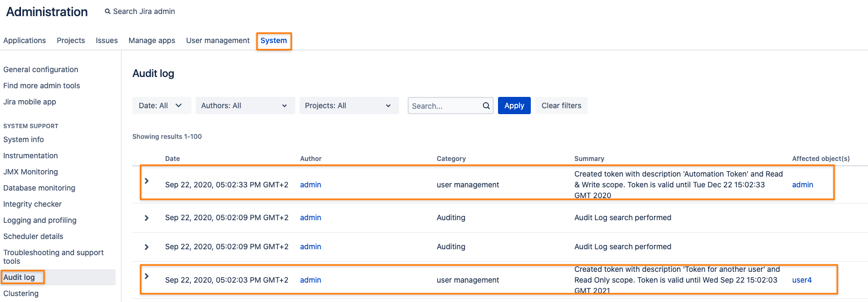Expand the first 05:02:09 PM Auditing row
The image size is (868, 302).
click(x=146, y=218)
